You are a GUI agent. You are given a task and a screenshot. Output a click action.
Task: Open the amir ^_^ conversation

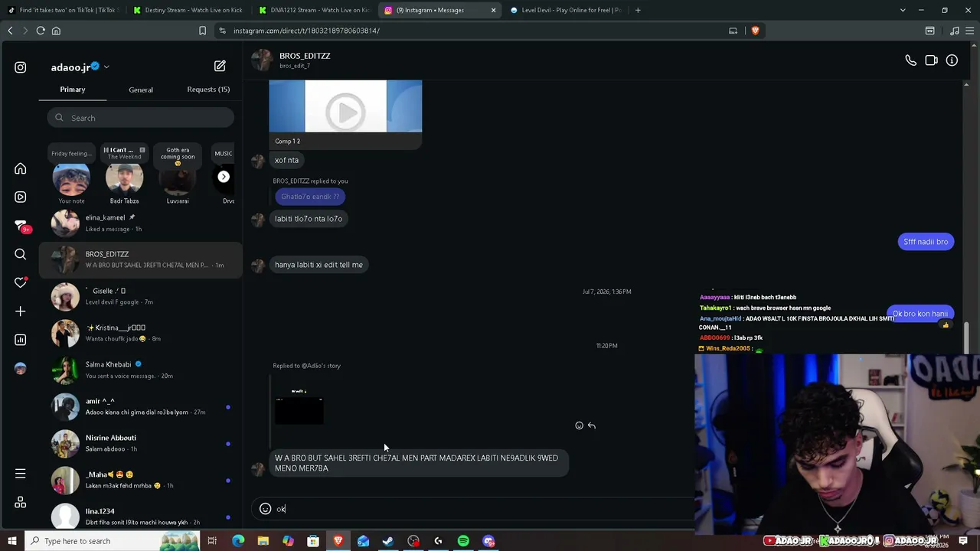click(141, 406)
